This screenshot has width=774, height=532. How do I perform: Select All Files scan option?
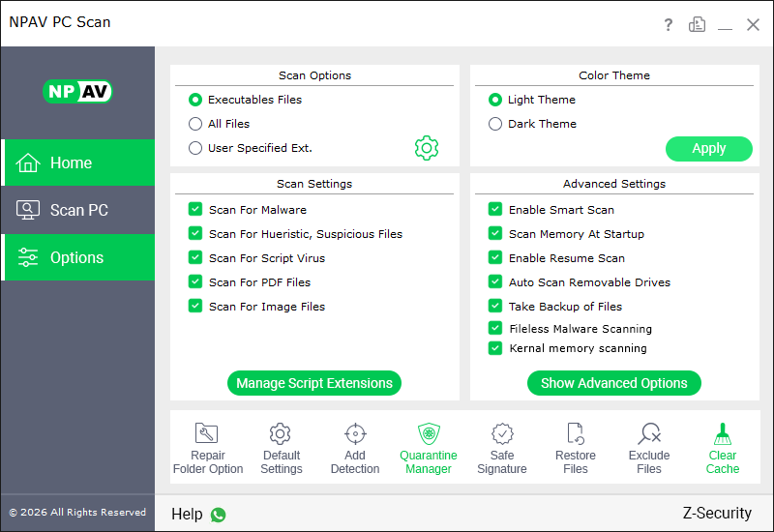[x=195, y=124]
